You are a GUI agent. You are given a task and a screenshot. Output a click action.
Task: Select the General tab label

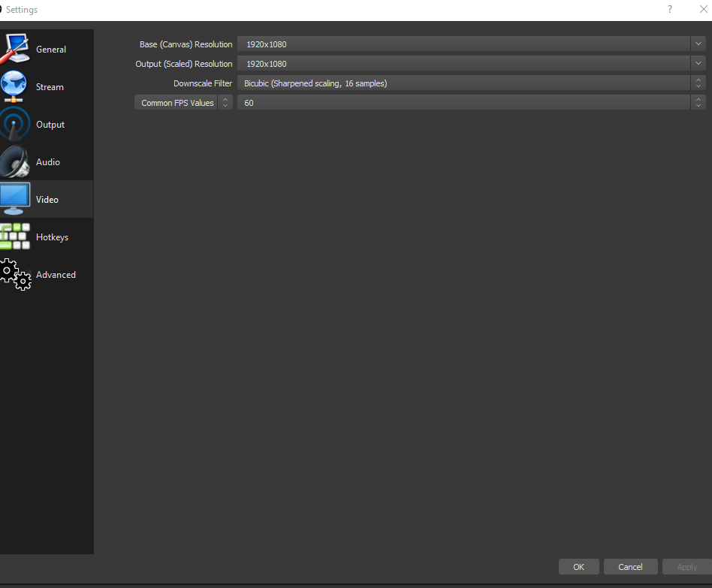51,50
